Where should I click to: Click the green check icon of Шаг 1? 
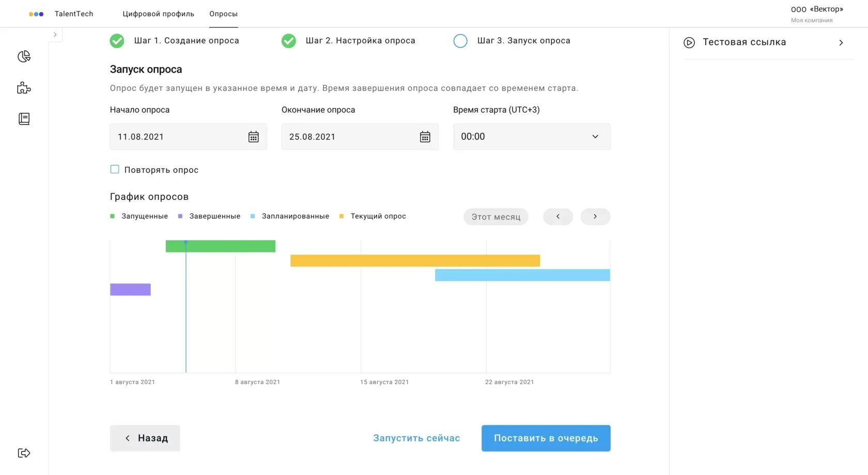[117, 41]
